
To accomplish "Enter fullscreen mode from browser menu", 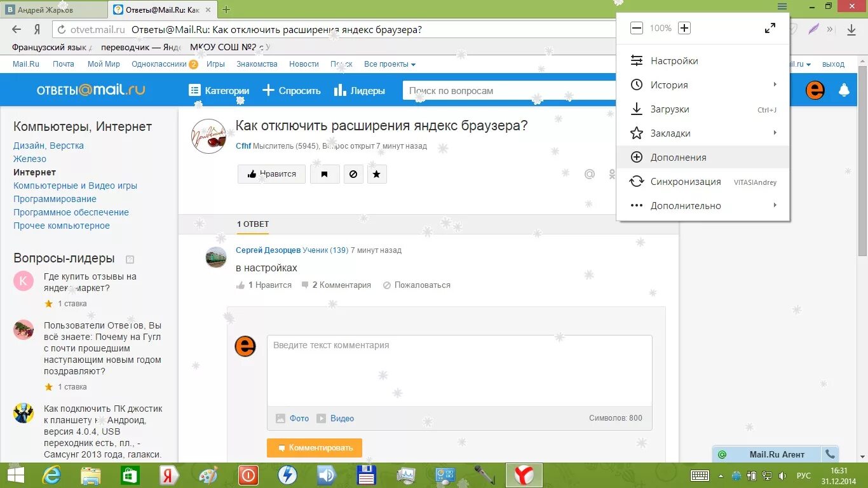I will click(x=770, y=28).
